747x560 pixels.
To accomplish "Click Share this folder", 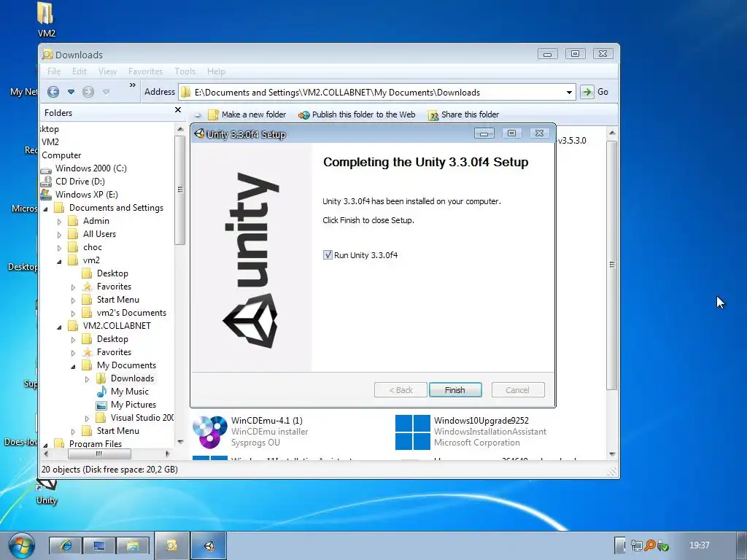I will (x=463, y=114).
